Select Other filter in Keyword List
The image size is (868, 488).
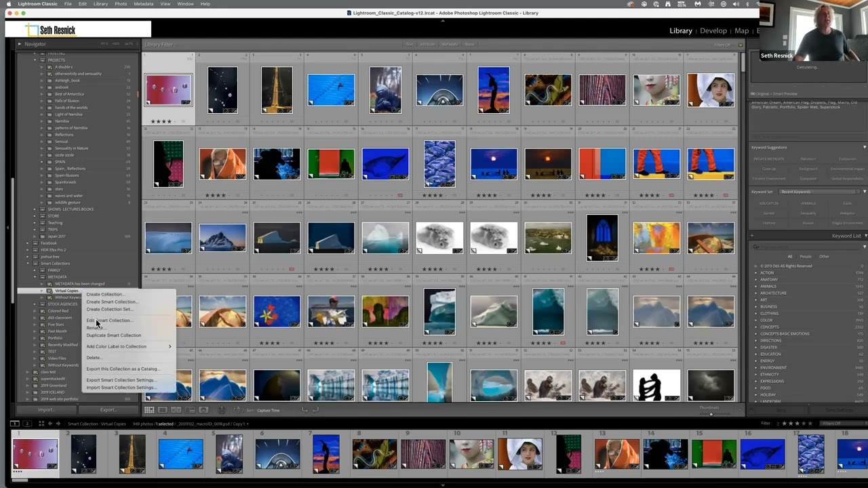(x=824, y=257)
